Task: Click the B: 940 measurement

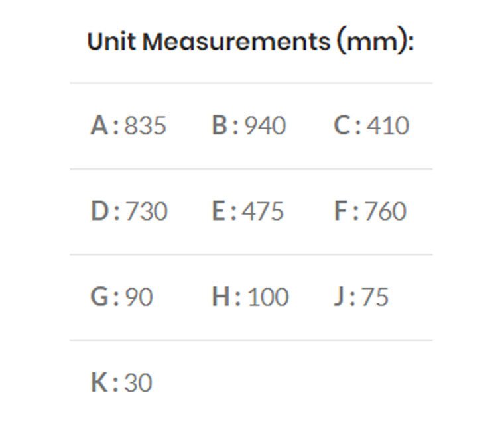Action: [x=249, y=125]
